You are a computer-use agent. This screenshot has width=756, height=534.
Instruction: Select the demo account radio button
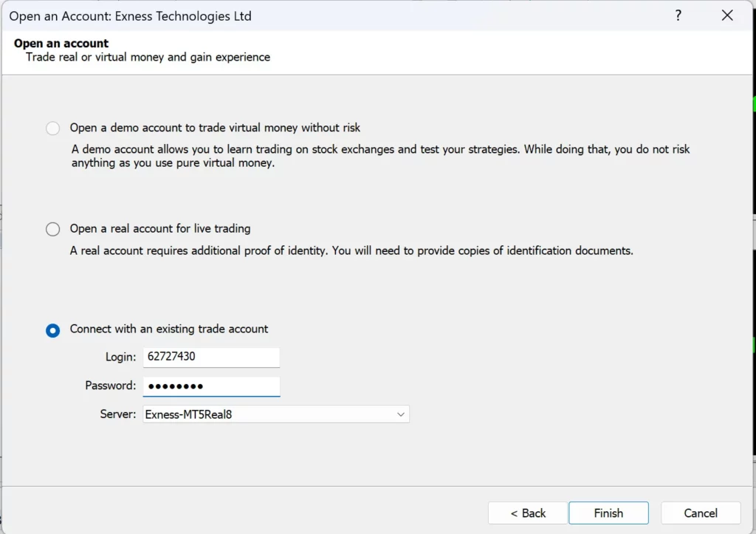[x=53, y=129]
